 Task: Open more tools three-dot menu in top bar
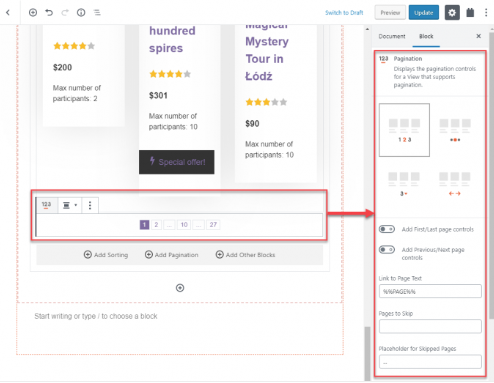pyautogui.click(x=486, y=13)
